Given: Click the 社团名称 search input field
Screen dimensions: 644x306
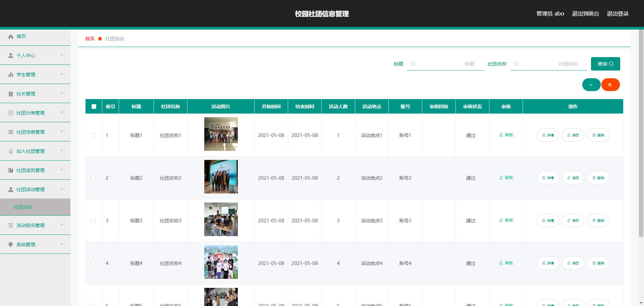Looking at the screenshot, I should pos(549,64).
